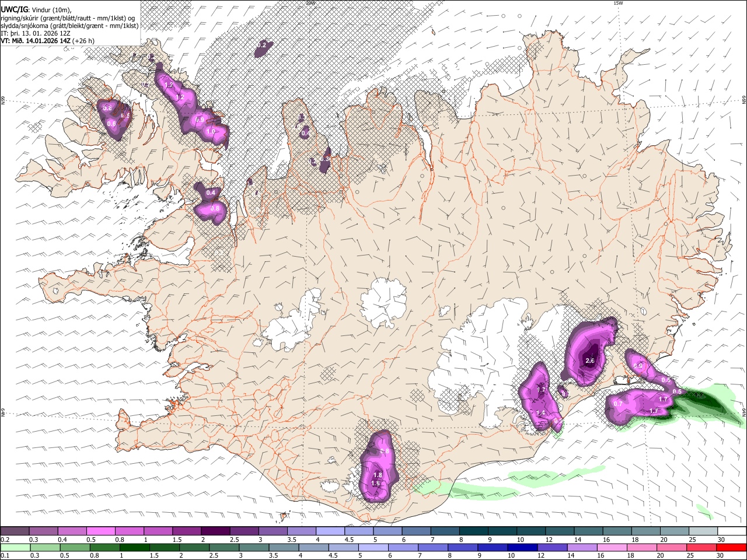
Task: Click the 1.0 precipitation value on the map
Action: point(211,132)
